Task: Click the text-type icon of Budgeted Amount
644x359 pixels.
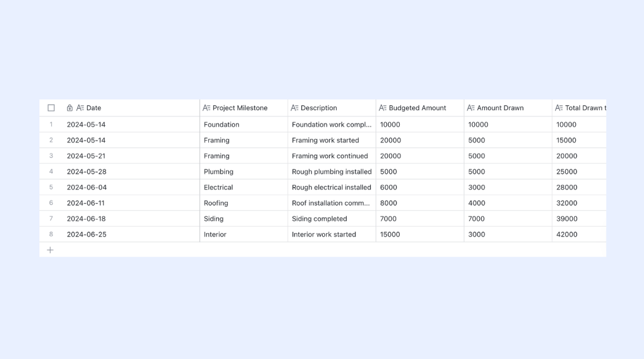Action: (383, 108)
